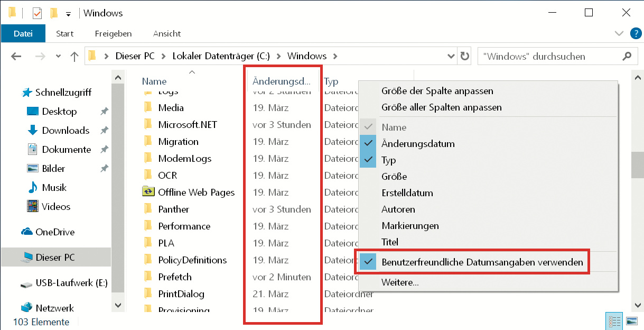This screenshot has width=644, height=330.
Task: Select the ModemLogs folder
Action: pos(184,159)
